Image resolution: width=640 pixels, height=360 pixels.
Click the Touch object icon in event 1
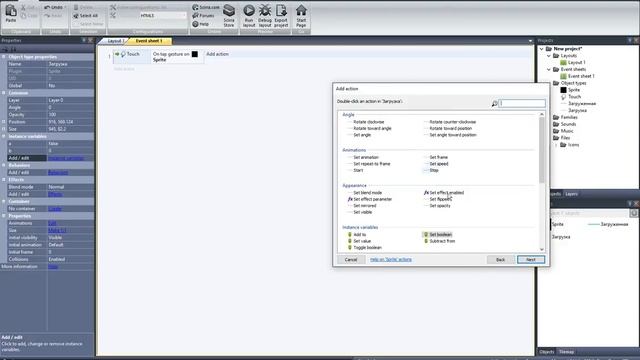(x=123, y=54)
